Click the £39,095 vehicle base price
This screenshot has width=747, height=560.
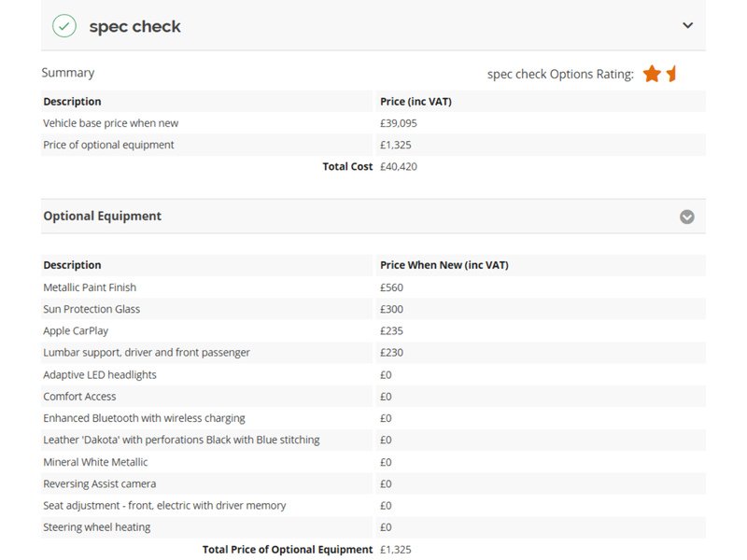coord(399,123)
